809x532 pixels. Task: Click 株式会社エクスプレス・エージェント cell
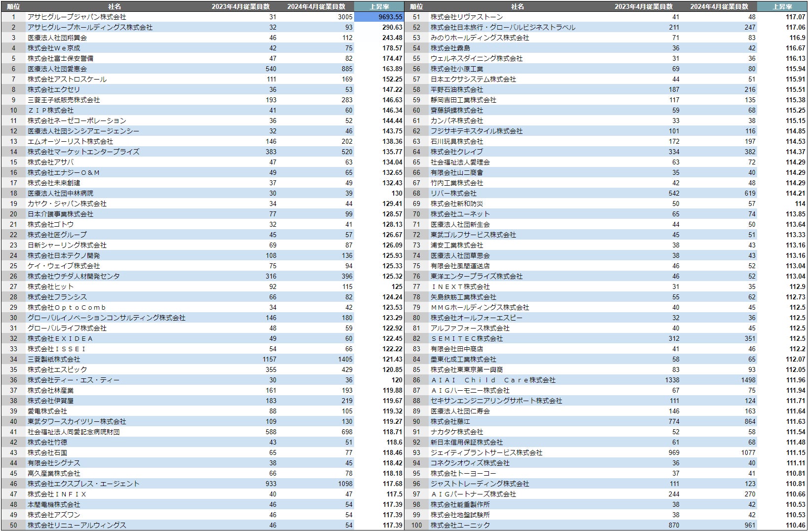point(83,484)
